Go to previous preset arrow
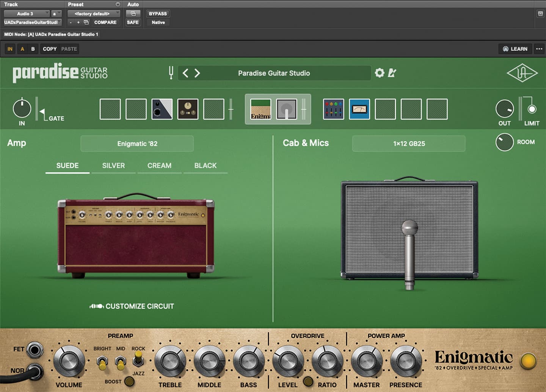Viewport: 546px width, 392px height. [x=185, y=73]
